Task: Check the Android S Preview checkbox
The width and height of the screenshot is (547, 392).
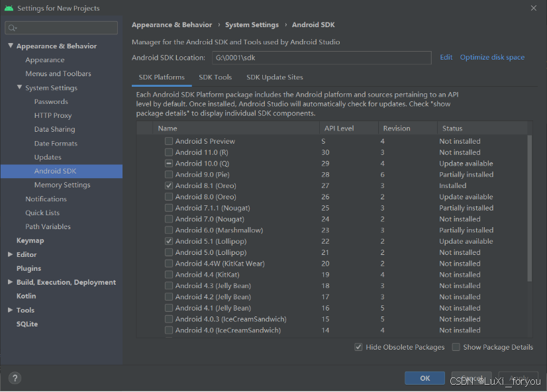Action: click(x=169, y=141)
